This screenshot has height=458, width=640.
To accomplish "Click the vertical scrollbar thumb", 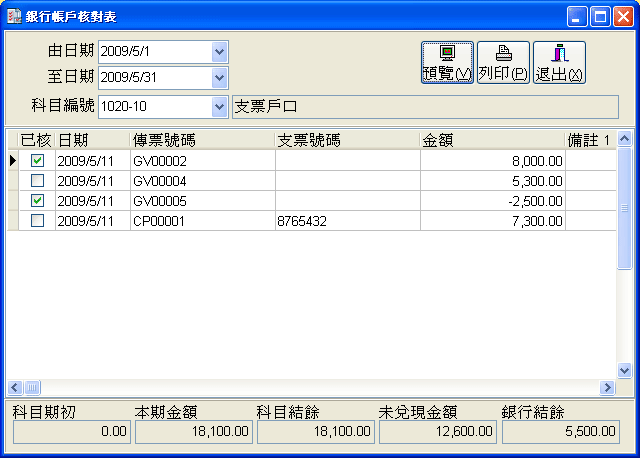I will coord(624,208).
